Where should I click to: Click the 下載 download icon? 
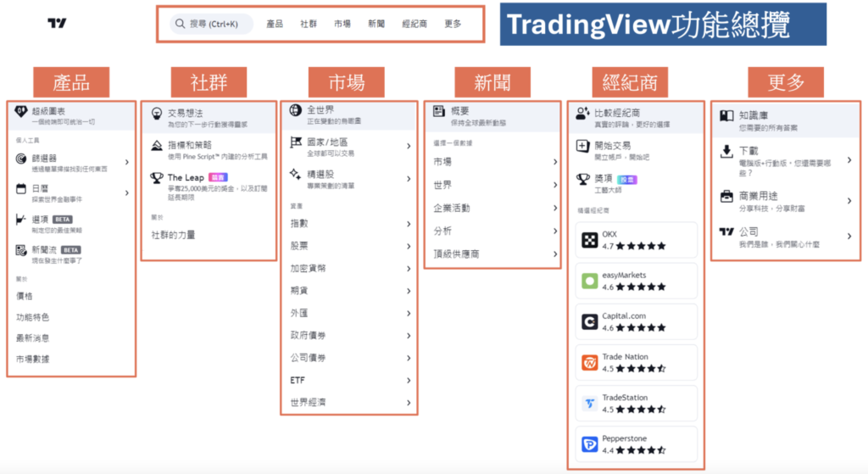726,151
